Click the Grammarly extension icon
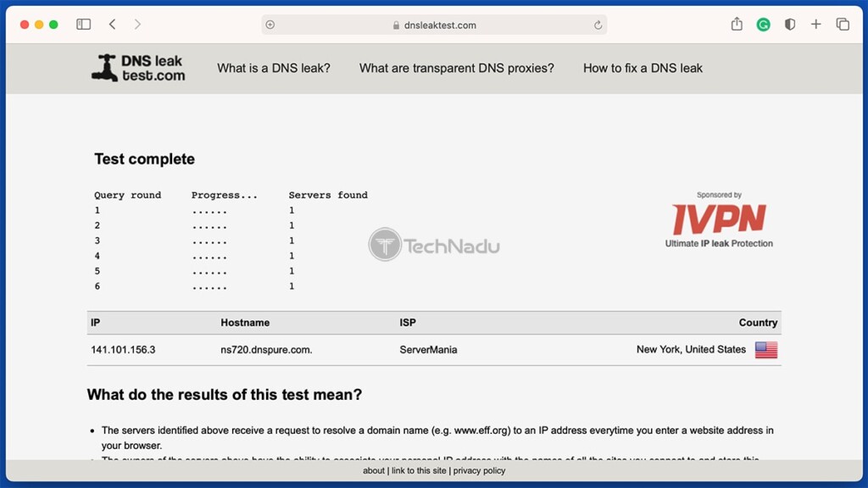Image resolution: width=868 pixels, height=488 pixels. click(x=764, y=25)
